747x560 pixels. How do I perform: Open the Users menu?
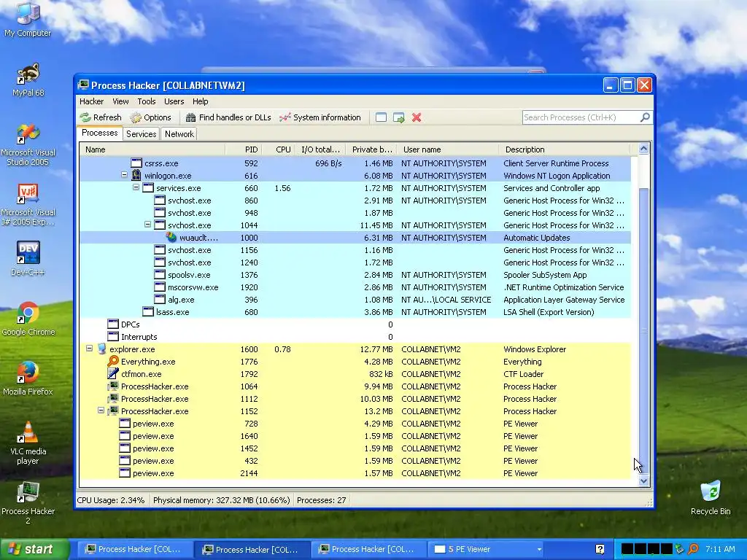174,101
